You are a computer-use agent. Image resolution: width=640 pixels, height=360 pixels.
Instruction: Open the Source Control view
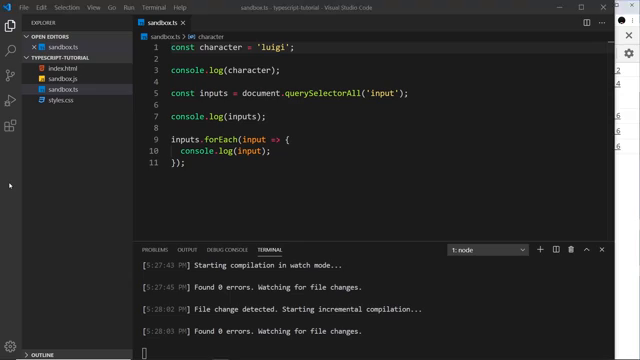[10, 76]
